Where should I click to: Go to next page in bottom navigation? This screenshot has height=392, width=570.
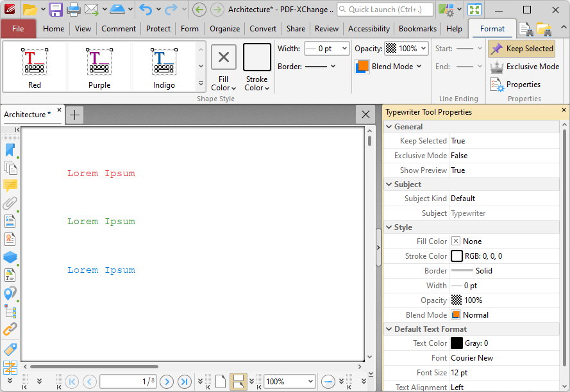[167, 382]
